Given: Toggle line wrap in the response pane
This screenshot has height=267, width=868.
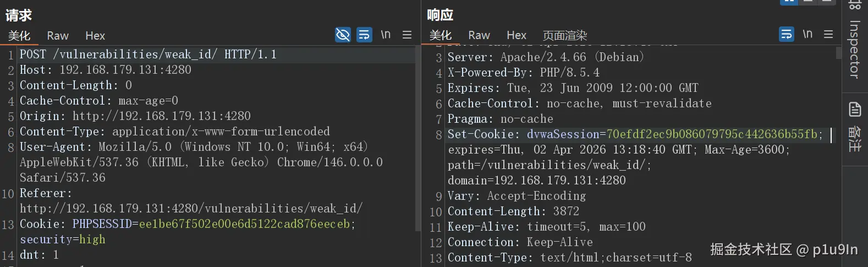Looking at the screenshot, I should [x=787, y=34].
